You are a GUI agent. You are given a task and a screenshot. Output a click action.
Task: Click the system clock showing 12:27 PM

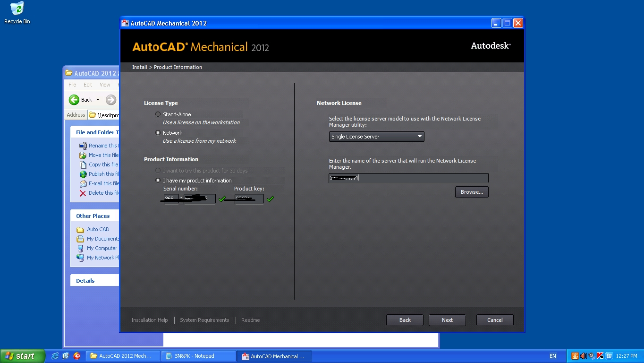[x=627, y=356]
